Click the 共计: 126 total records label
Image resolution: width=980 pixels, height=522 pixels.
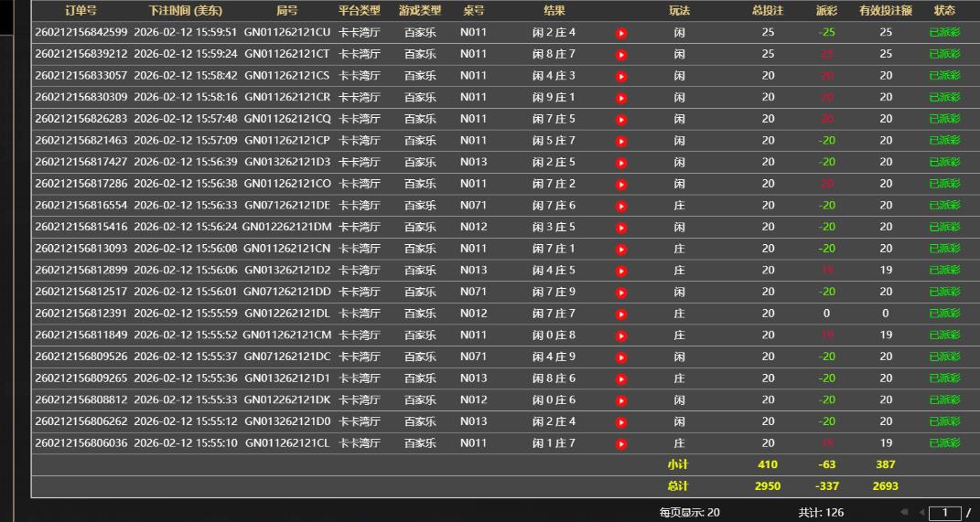821,513
